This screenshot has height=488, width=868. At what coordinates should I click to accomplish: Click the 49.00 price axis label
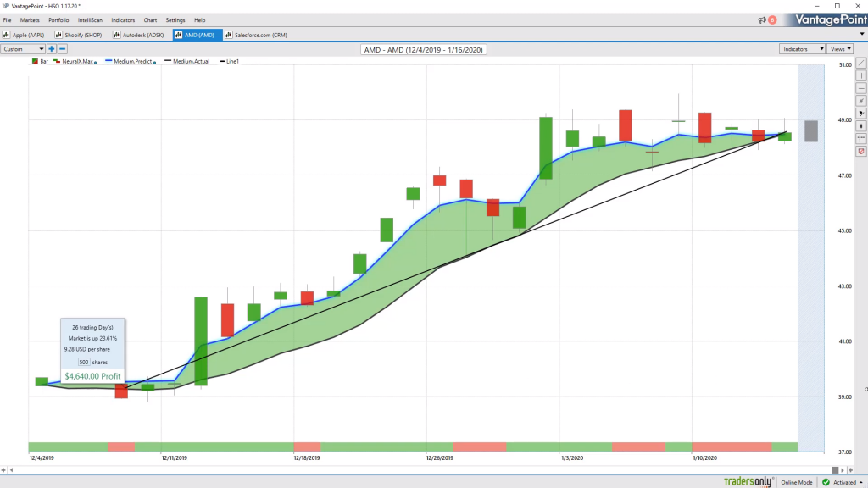pos(845,120)
